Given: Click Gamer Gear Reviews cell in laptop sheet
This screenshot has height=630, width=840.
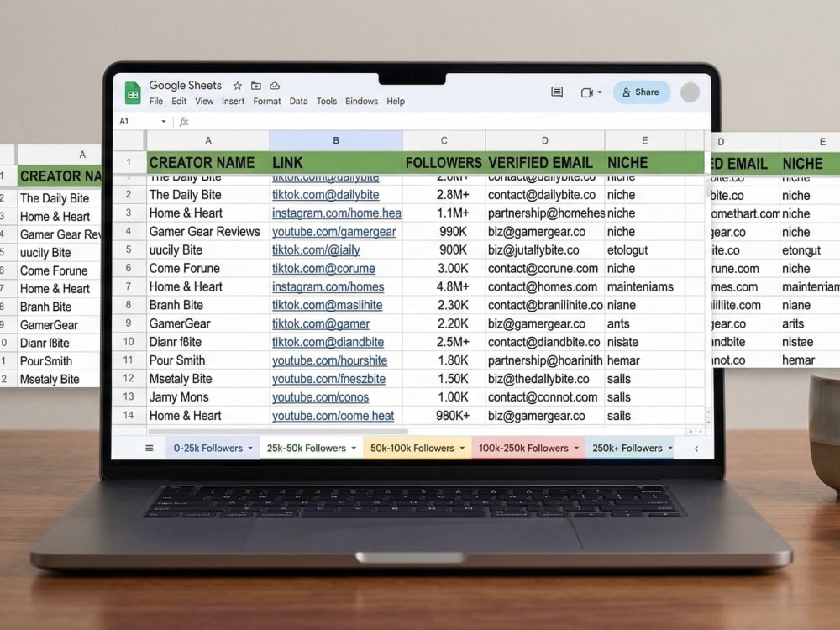Looking at the screenshot, I should tap(207, 232).
